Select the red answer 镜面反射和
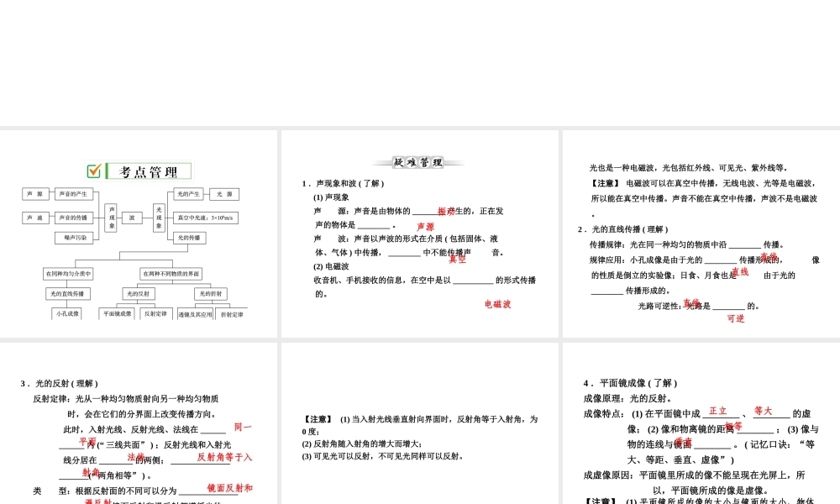Screen dimensions: 840x504 click(230, 488)
